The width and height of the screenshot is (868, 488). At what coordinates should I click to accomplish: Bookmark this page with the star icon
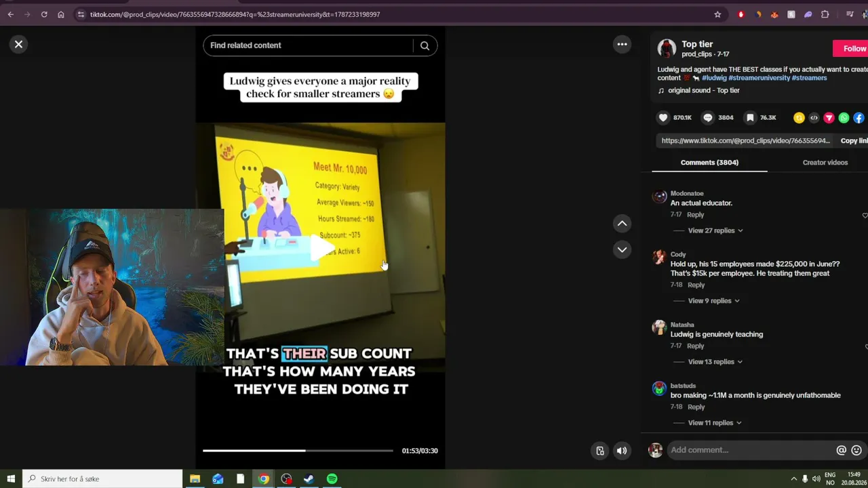pyautogui.click(x=717, y=14)
